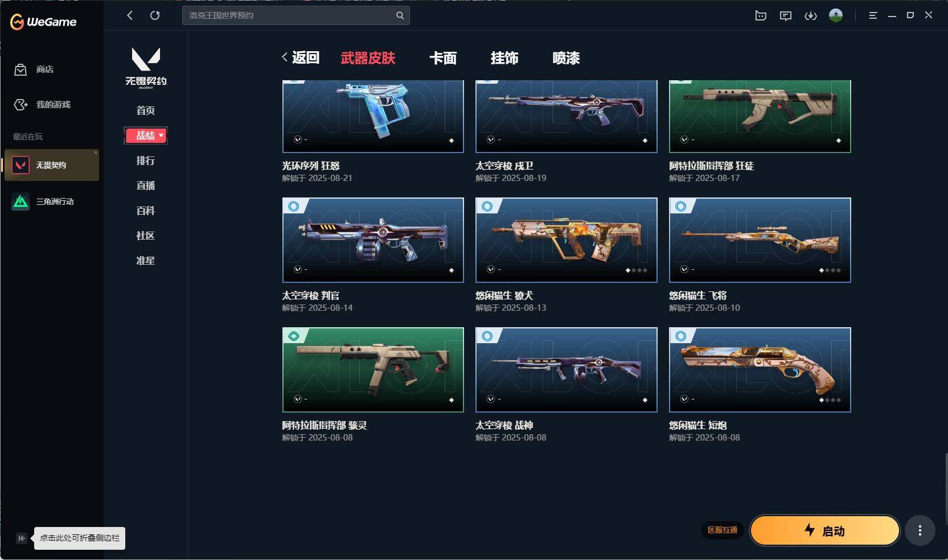Collapse the sidebar using the bottom-left arrow icon
This screenshot has height=560, width=948.
tap(22, 538)
